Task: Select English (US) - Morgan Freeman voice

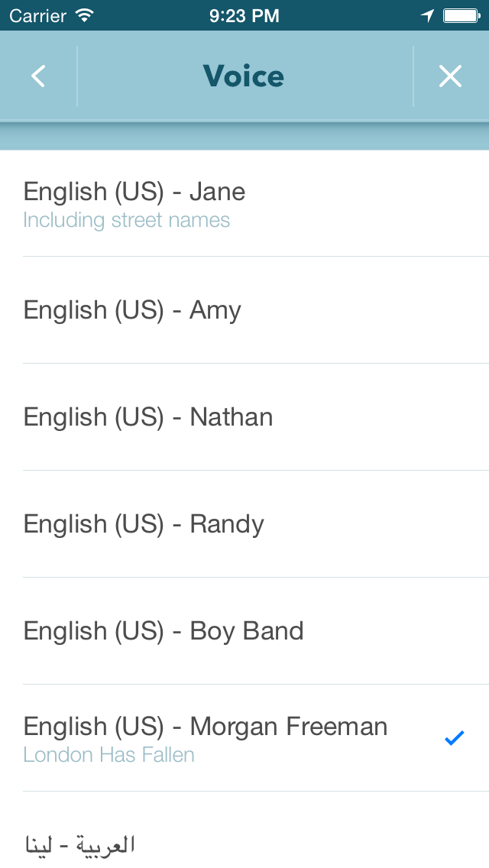Action: [x=206, y=727]
